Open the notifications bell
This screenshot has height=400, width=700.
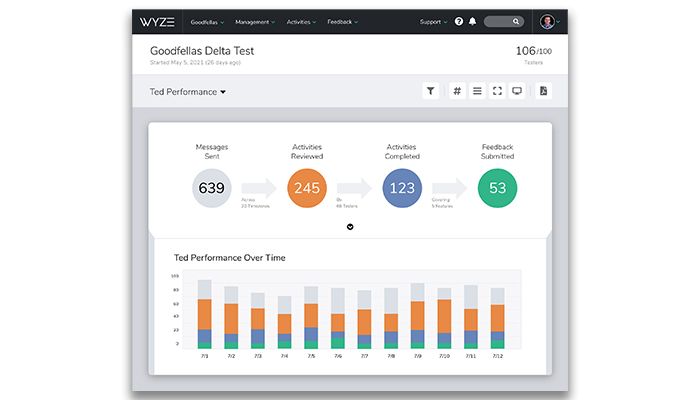click(x=472, y=21)
